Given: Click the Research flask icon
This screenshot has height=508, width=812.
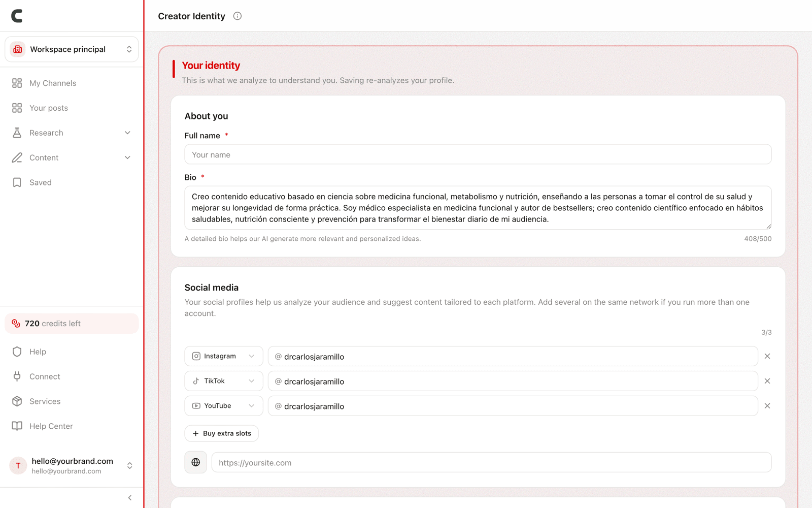Looking at the screenshot, I should coord(17,133).
